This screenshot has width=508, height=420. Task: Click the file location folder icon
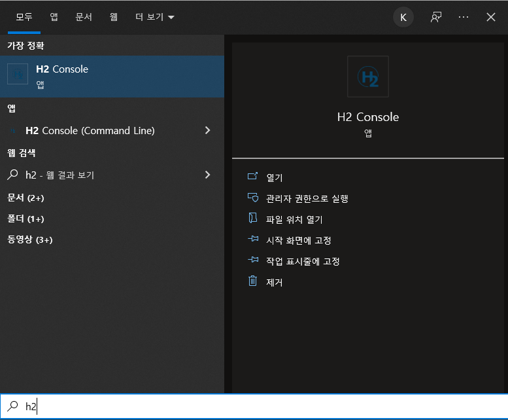click(x=253, y=218)
